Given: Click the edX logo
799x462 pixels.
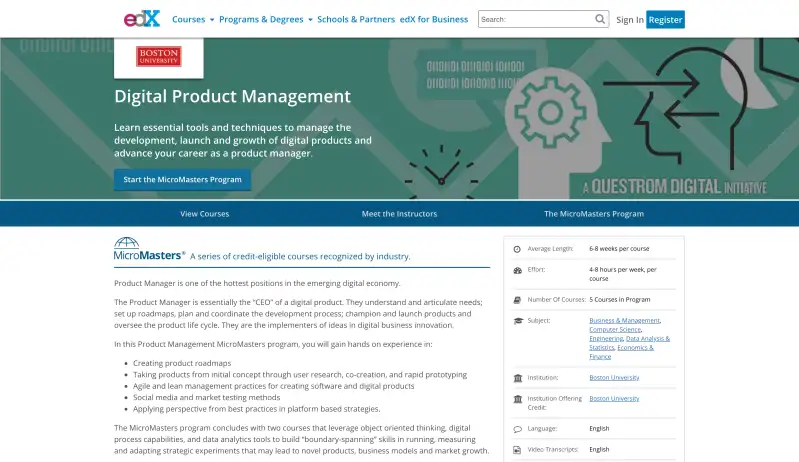Looking at the screenshot, I should (142, 19).
